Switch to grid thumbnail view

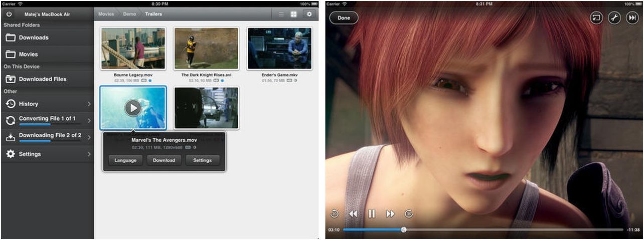tap(295, 14)
